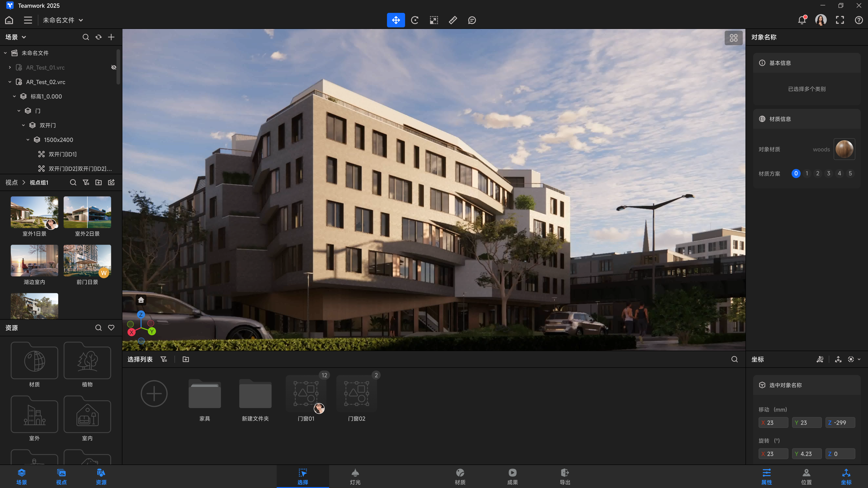
Task: Open the 未命名文件 file name dropdown
Action: (63, 20)
